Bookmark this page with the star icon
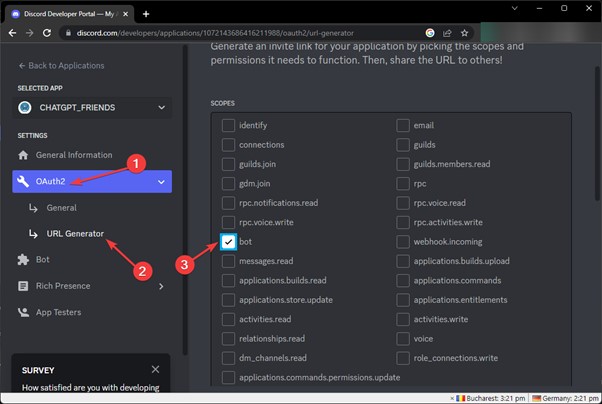 coord(465,33)
